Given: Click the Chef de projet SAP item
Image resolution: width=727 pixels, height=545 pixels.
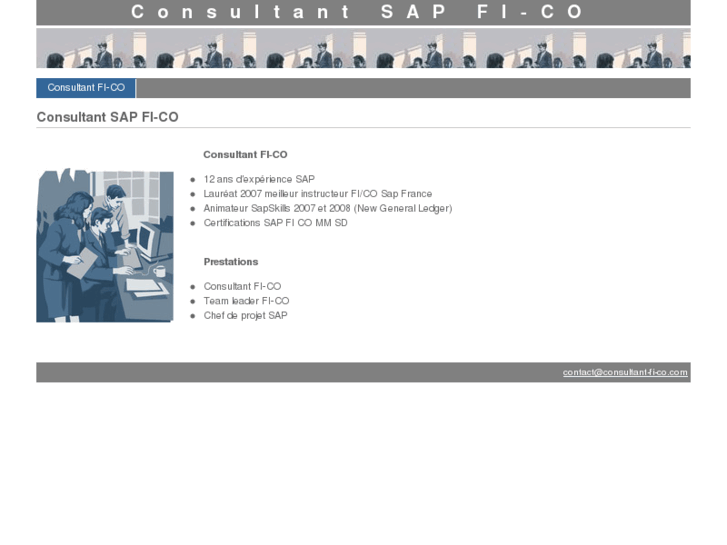Looking at the screenshot, I should click(x=246, y=315).
